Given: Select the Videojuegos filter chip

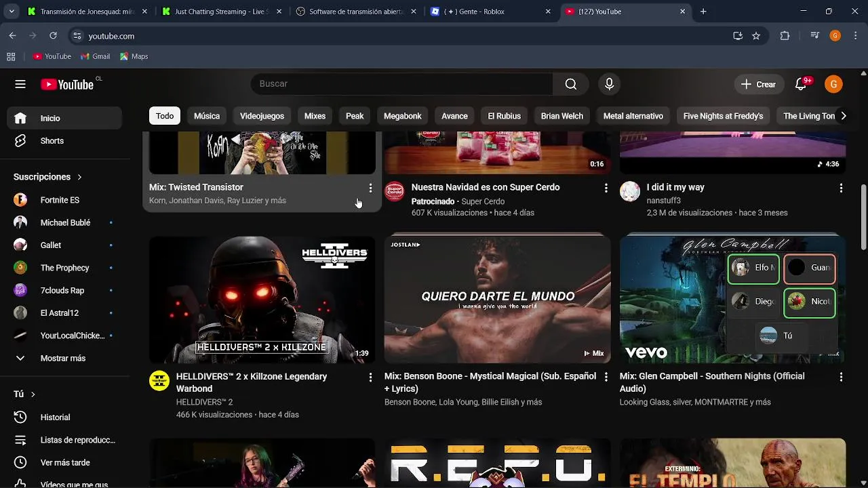Looking at the screenshot, I should (x=262, y=116).
